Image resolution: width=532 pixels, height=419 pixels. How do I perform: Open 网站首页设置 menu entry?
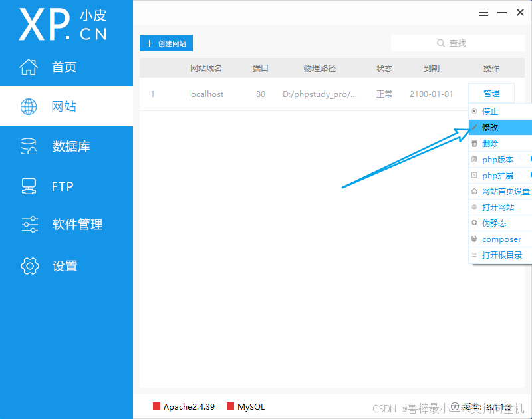(501, 192)
